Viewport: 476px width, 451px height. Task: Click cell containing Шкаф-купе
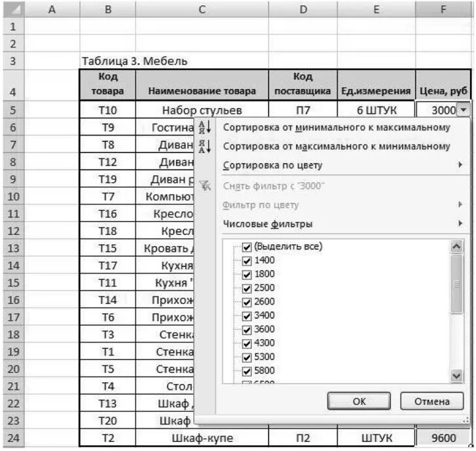click(202, 438)
